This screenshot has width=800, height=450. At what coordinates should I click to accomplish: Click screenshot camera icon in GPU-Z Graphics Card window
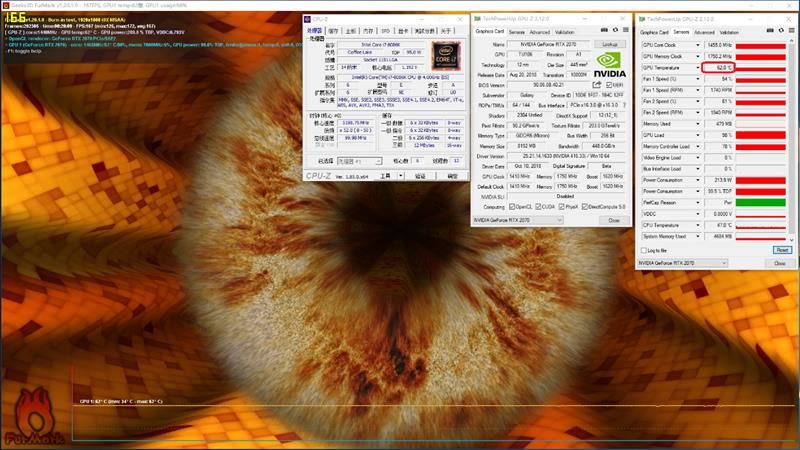tap(604, 30)
